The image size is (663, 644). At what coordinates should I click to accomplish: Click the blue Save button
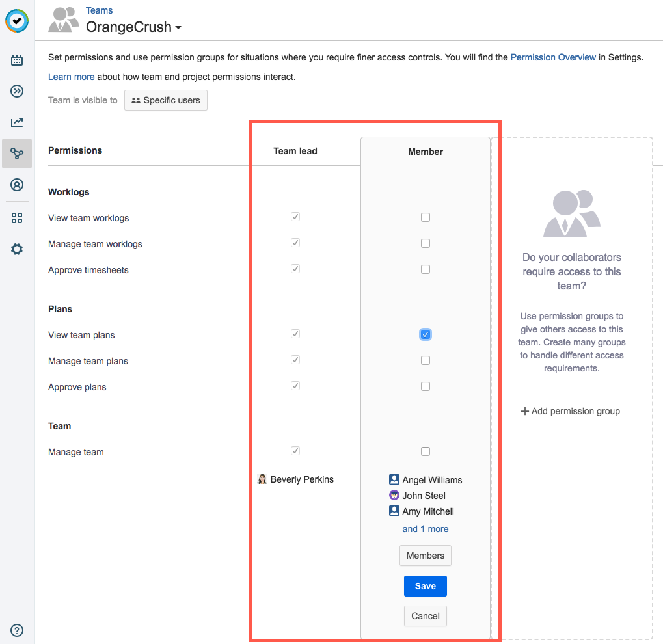426,586
